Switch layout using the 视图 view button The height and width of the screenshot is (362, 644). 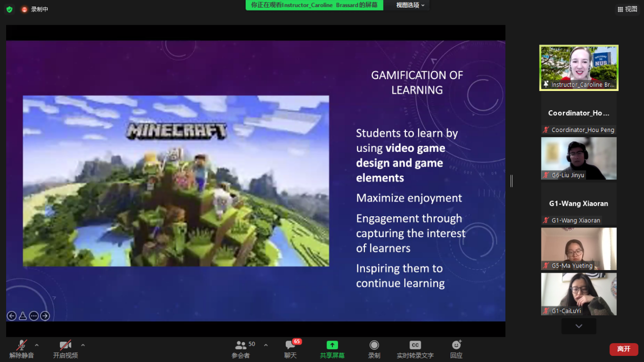click(627, 9)
